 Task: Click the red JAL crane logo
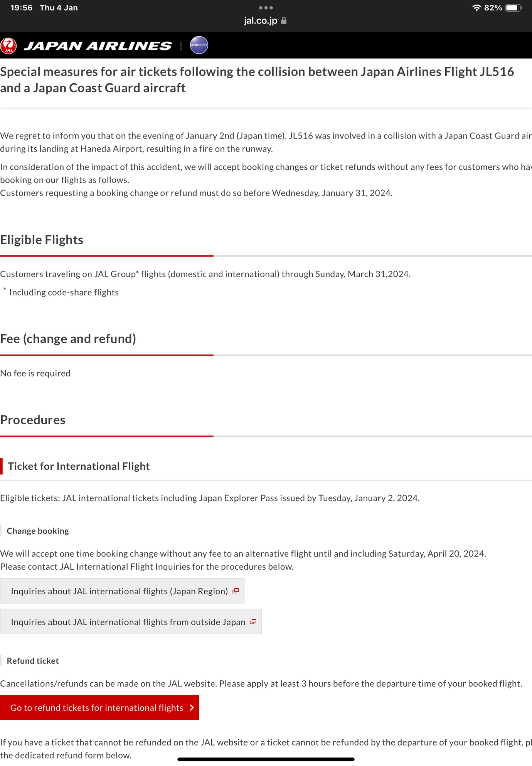click(8, 46)
